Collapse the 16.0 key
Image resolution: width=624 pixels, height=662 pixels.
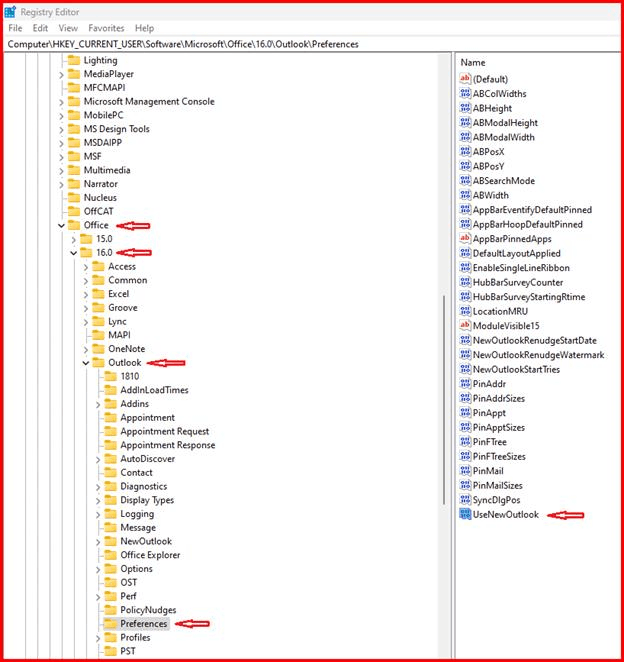73,253
